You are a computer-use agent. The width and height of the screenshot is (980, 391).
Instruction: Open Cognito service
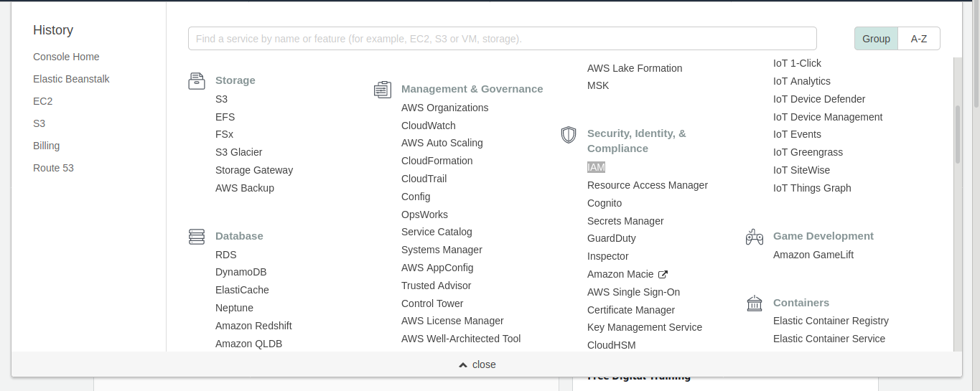pyautogui.click(x=605, y=203)
